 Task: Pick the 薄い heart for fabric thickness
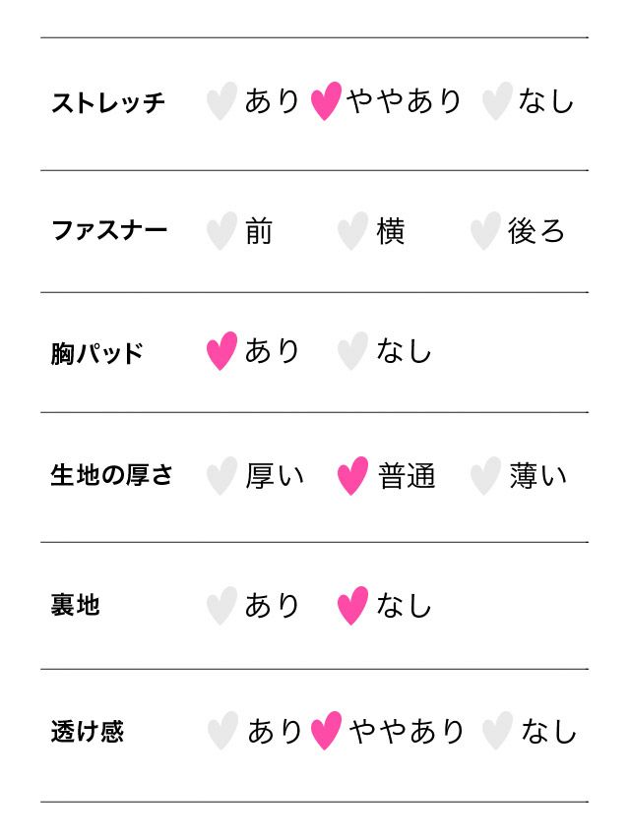[484, 476]
